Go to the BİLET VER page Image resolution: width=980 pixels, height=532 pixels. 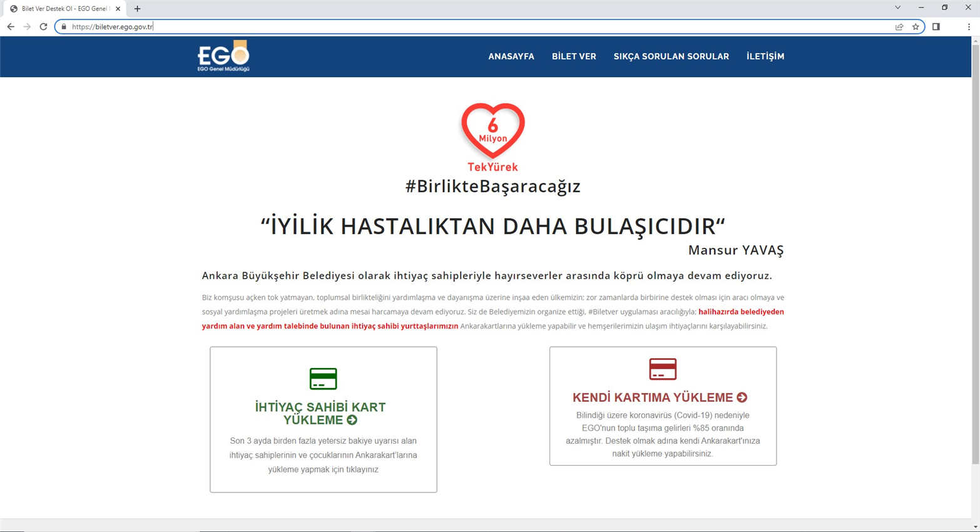(574, 56)
